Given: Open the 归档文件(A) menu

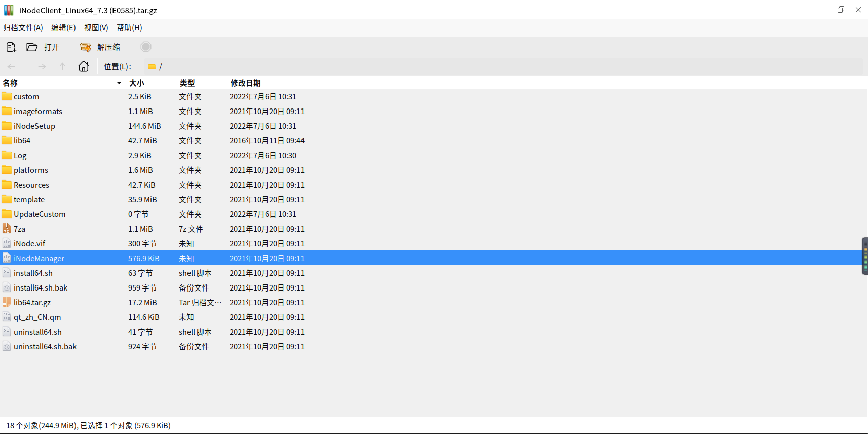Looking at the screenshot, I should [x=23, y=28].
